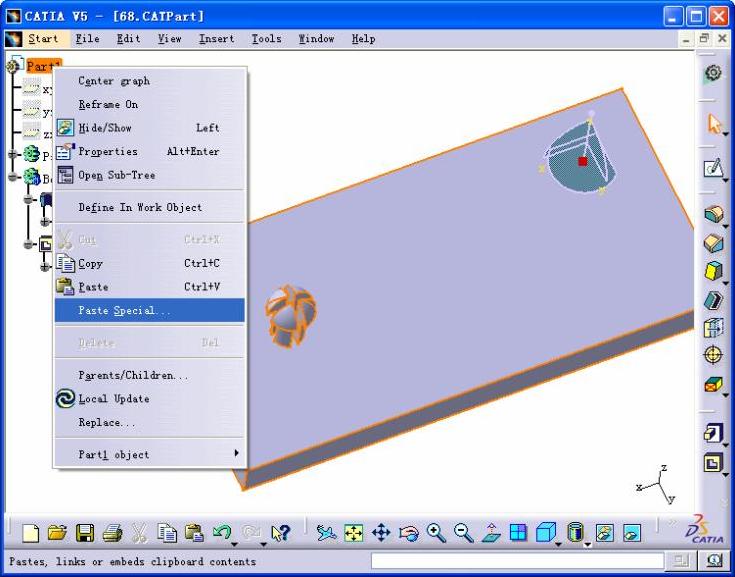The image size is (735, 577).
Task: Click the Fit All In icon
Action: pyautogui.click(x=353, y=533)
